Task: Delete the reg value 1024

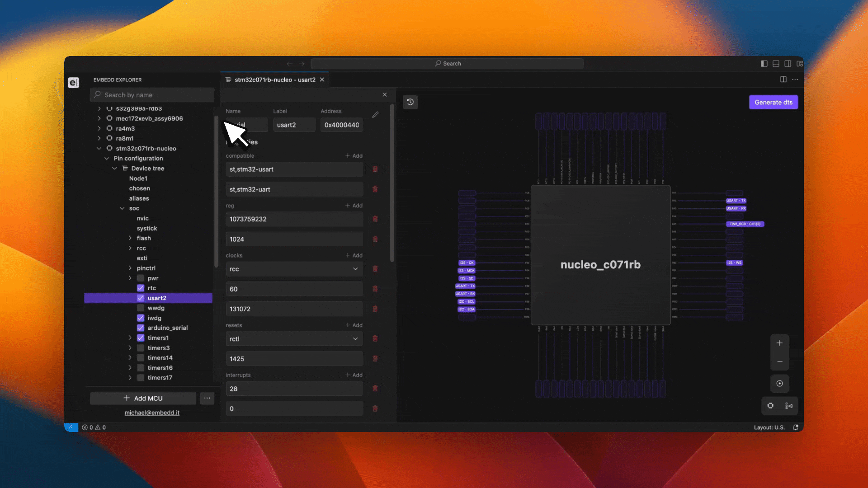Action: pos(375,239)
